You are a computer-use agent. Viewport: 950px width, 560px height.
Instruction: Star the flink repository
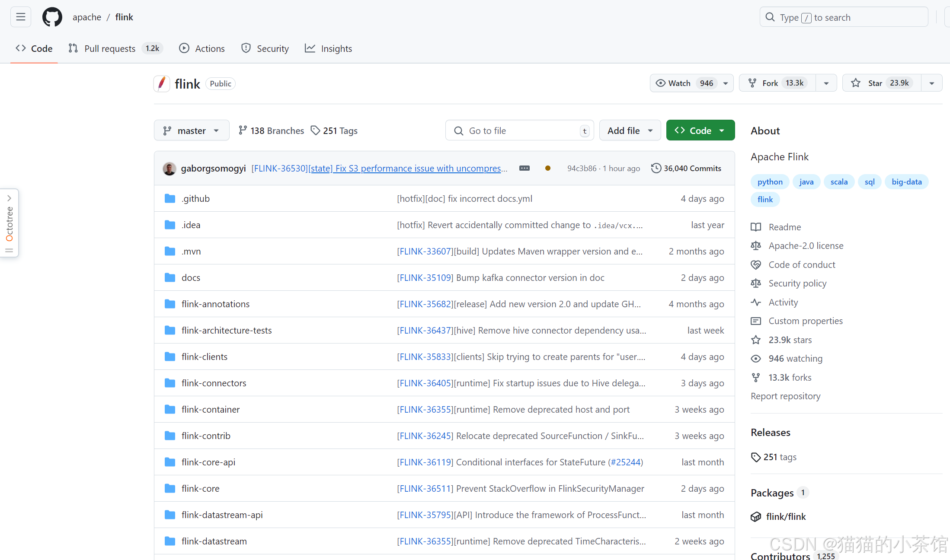[882, 83]
